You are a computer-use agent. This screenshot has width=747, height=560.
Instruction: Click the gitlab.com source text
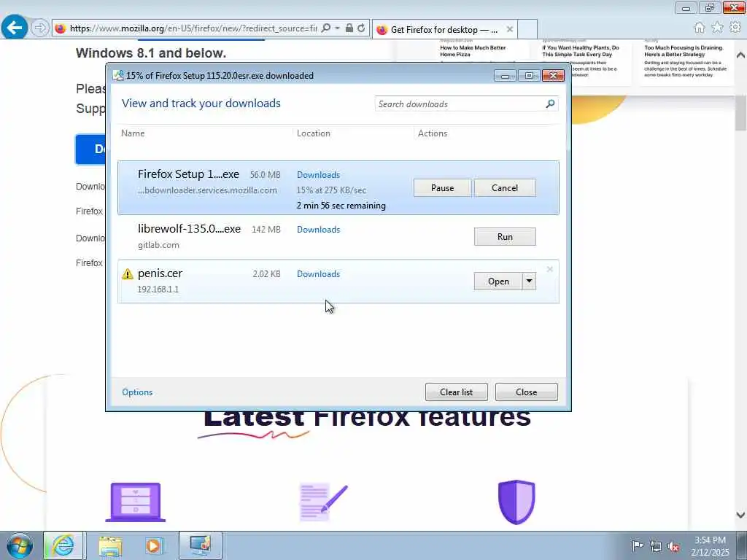point(158,245)
